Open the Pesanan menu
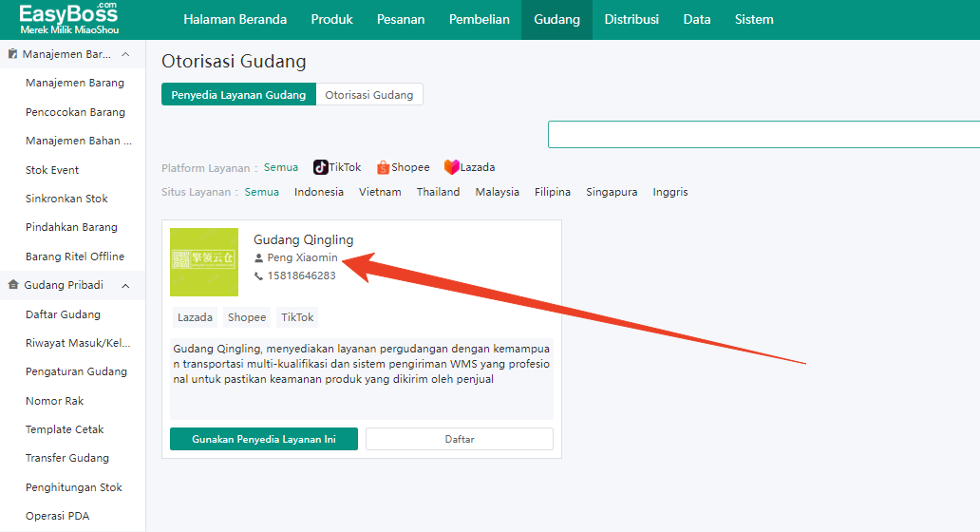Image resolution: width=980 pixels, height=532 pixels. pos(401,19)
